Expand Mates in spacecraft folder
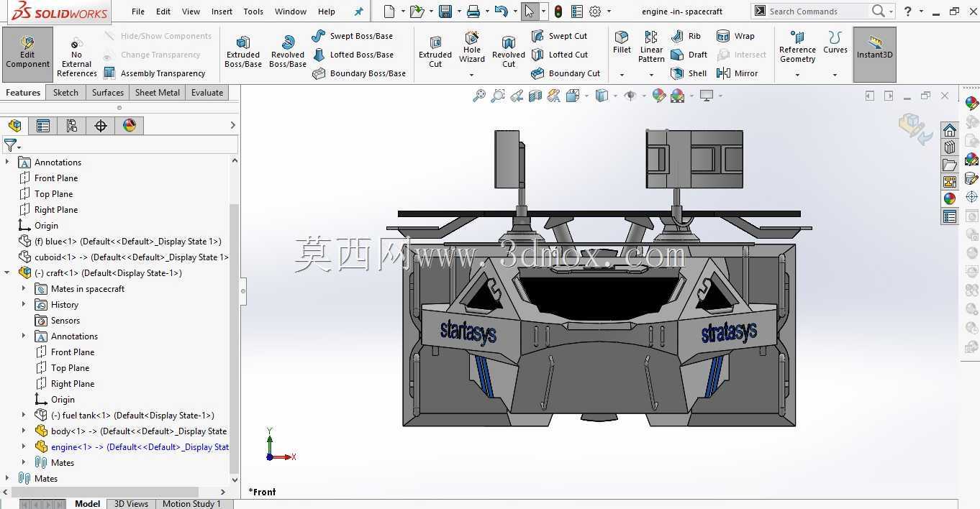 tap(24, 289)
